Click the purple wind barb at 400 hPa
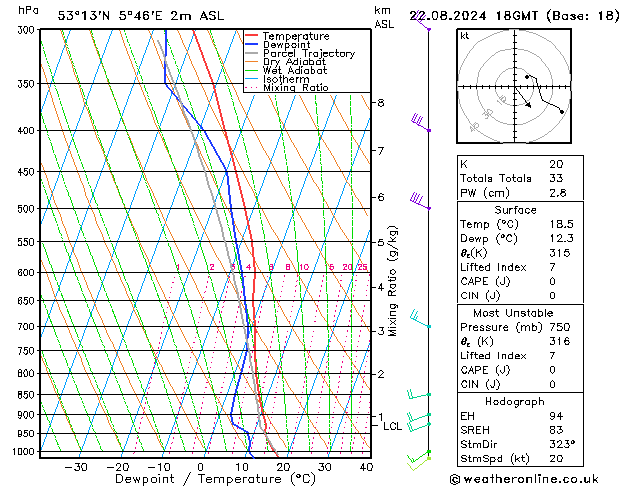The height and width of the screenshot is (486, 629). [421, 123]
